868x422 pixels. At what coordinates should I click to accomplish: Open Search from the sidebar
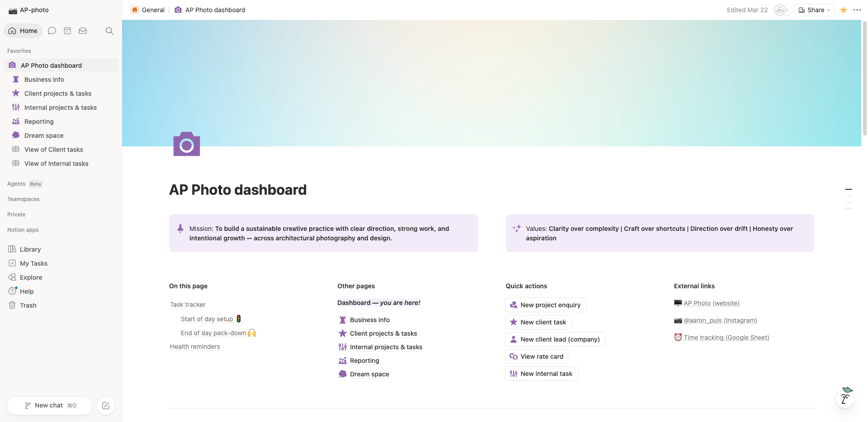click(109, 31)
